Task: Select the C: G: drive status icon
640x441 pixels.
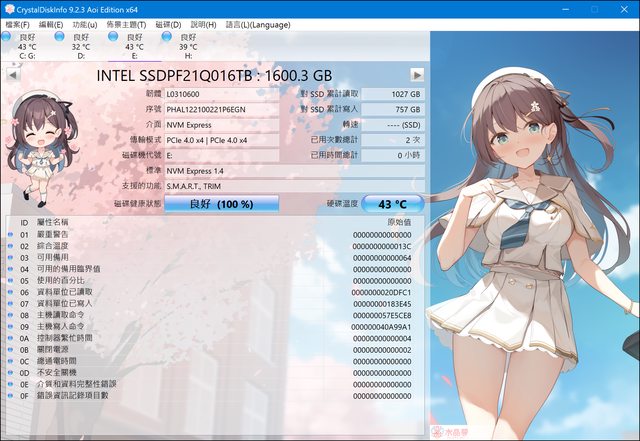Action: pos(10,38)
